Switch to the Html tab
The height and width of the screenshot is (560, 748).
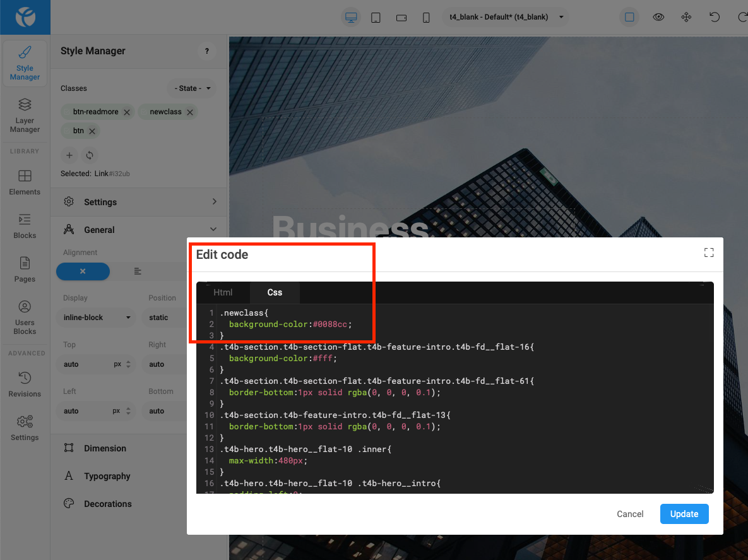click(223, 292)
